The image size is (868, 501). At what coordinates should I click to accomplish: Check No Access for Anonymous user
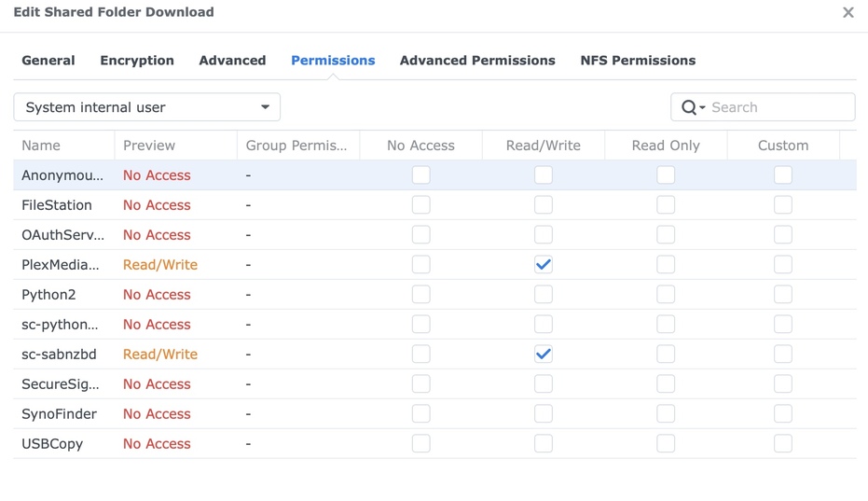coord(421,175)
